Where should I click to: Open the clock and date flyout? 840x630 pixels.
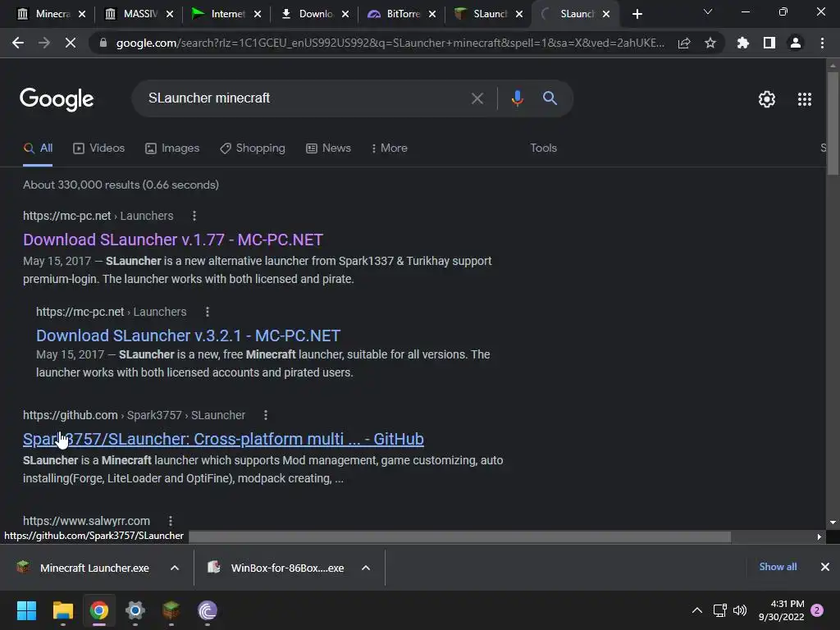(x=782, y=610)
